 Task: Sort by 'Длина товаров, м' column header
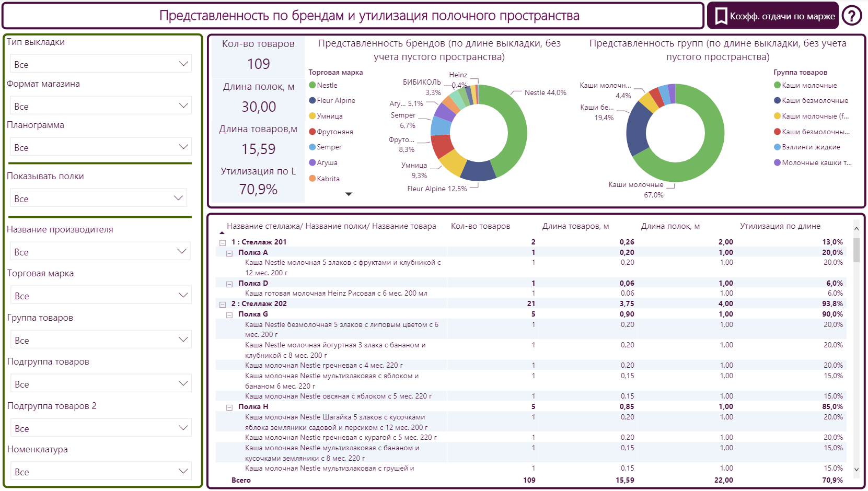point(575,226)
